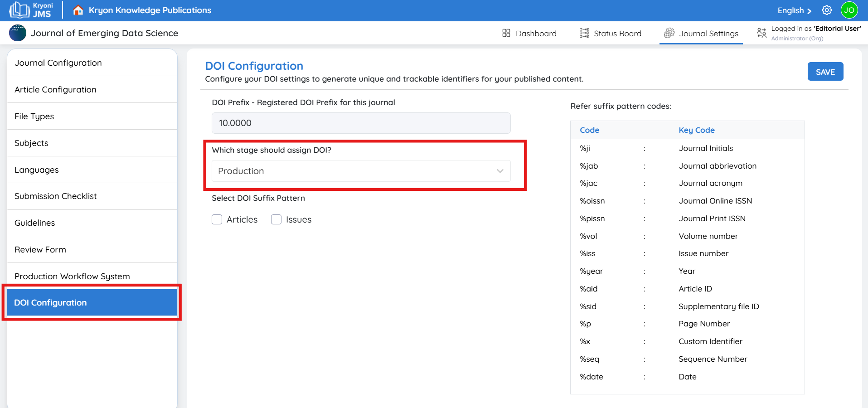Click the Dashboard grid icon
The image size is (868, 408).
[506, 33]
